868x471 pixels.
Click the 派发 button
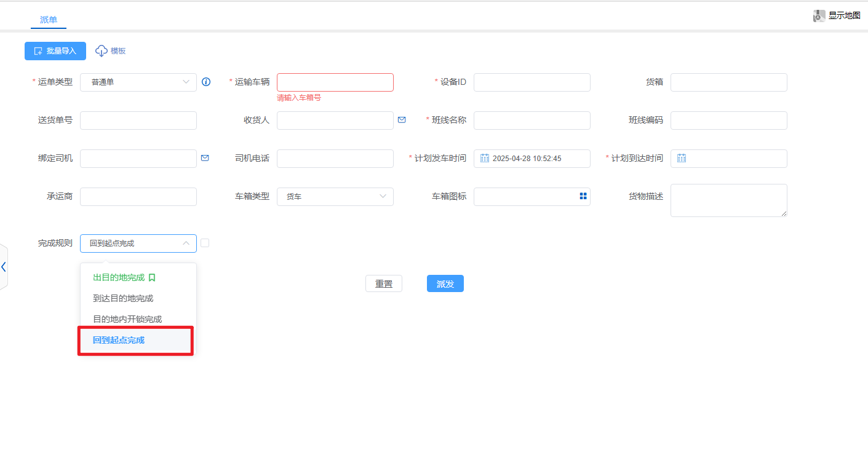tap(445, 283)
